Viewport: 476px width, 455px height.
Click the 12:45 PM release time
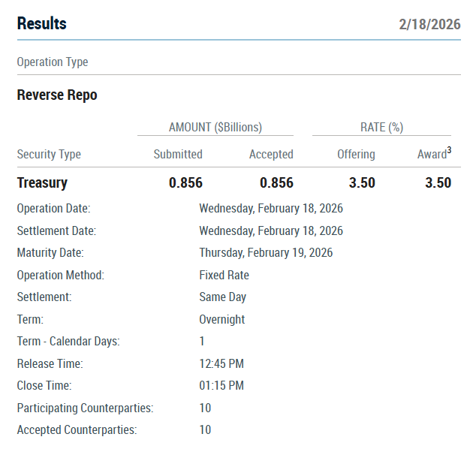pos(221,363)
